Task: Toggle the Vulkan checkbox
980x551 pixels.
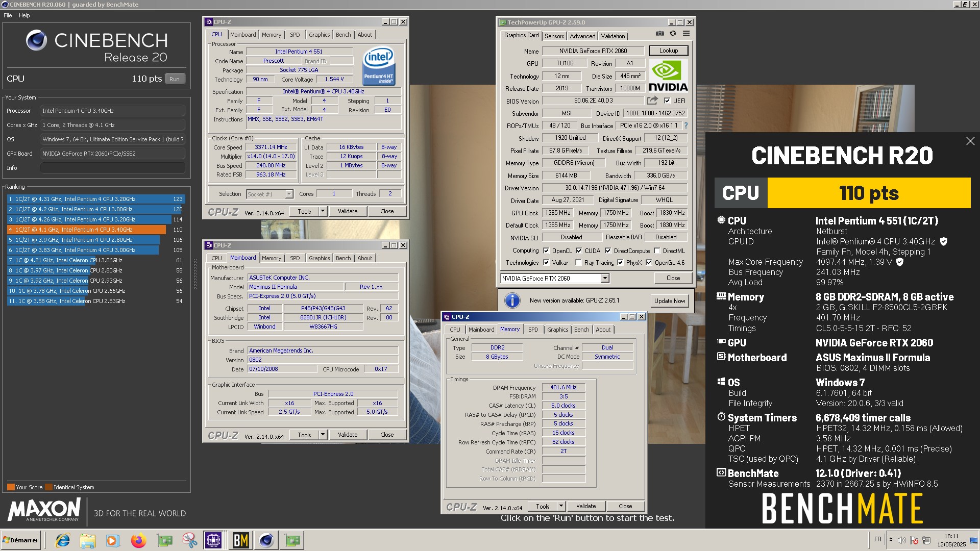Action: [x=546, y=263]
